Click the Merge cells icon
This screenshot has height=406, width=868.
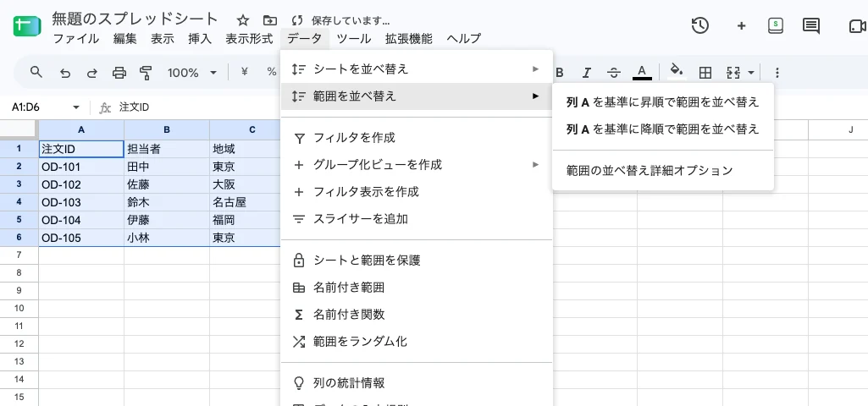point(733,73)
